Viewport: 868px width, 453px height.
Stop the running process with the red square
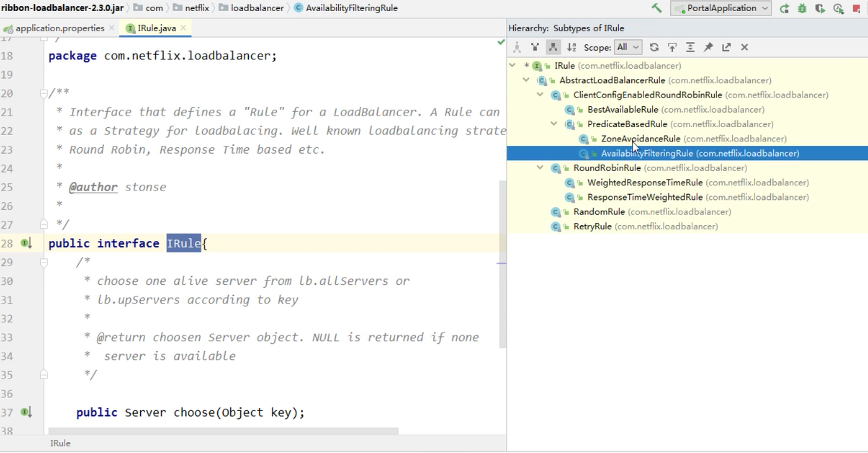click(x=856, y=9)
